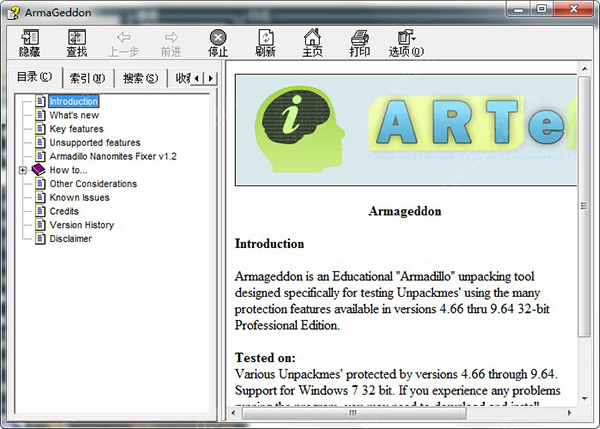This screenshot has width=600, height=429.
Task: Click the purple book icon beside How to...
Action: [38, 170]
